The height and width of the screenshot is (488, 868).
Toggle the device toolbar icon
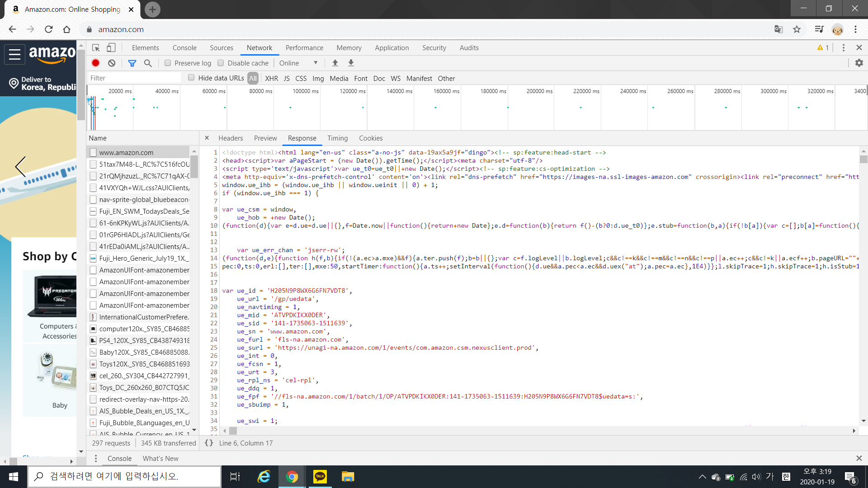click(111, 48)
